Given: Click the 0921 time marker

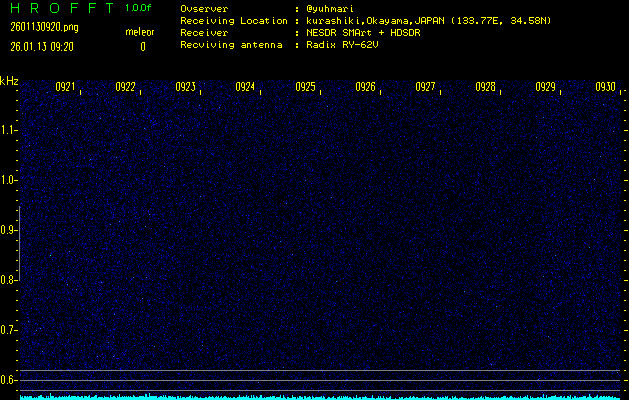Looking at the screenshot, I should 66,87.
